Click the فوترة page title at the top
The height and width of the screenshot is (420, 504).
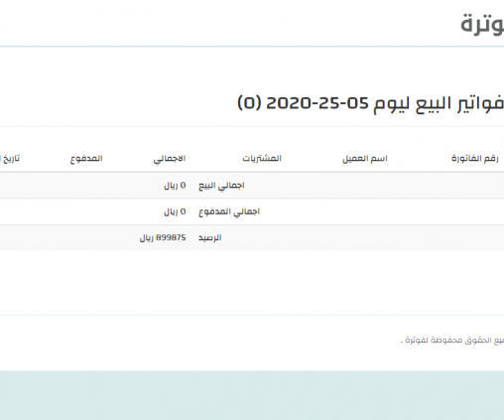pyautogui.click(x=482, y=24)
